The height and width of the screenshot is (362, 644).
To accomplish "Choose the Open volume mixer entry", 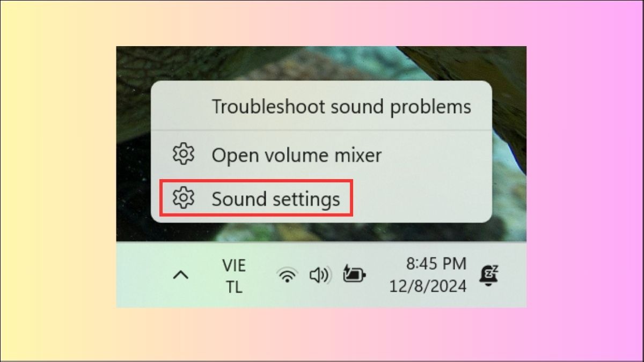I will click(x=297, y=155).
